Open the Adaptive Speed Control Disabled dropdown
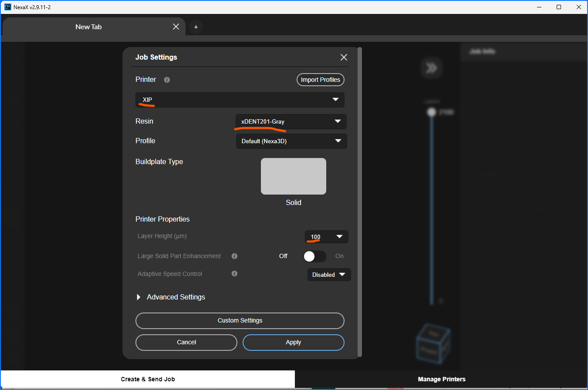Viewport: 588px width, 390px height. 329,275
